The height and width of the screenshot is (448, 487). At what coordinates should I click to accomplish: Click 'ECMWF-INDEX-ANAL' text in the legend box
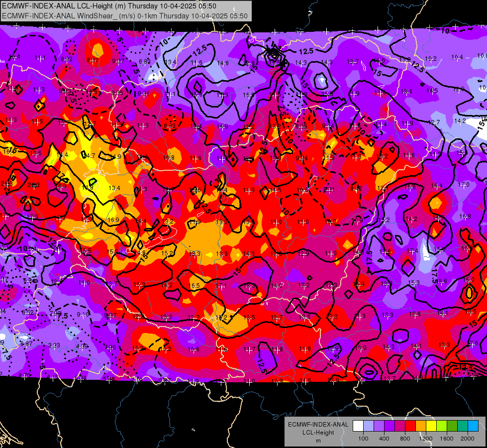pyautogui.click(x=318, y=425)
